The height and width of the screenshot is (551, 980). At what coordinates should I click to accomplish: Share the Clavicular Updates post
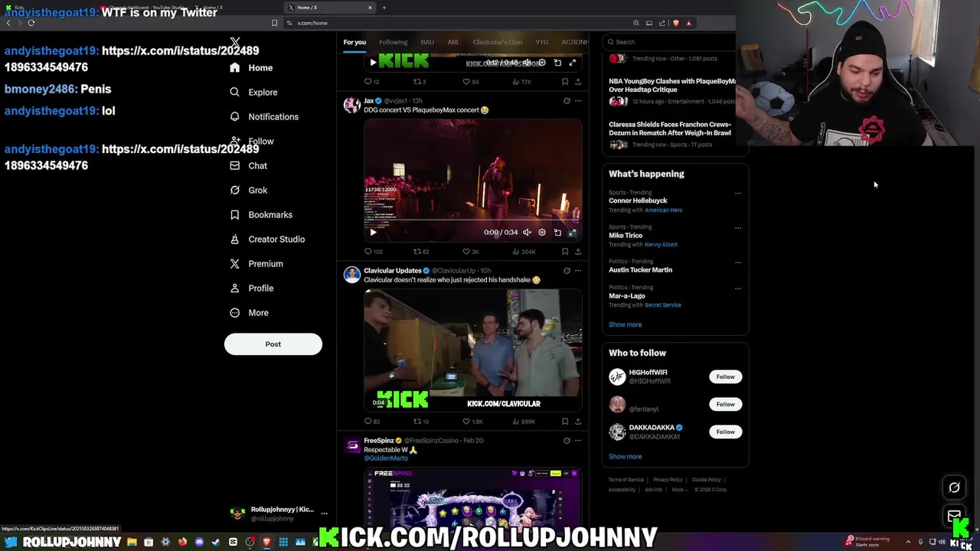pyautogui.click(x=578, y=422)
